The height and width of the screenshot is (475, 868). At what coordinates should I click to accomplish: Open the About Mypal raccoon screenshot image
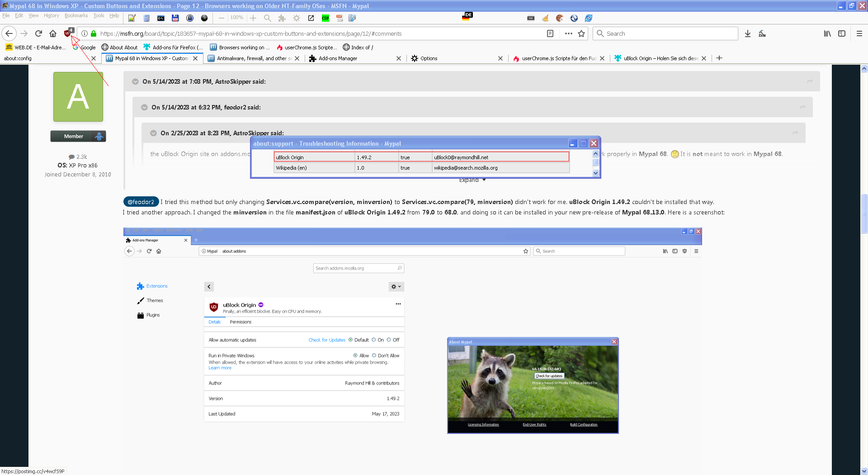533,385
